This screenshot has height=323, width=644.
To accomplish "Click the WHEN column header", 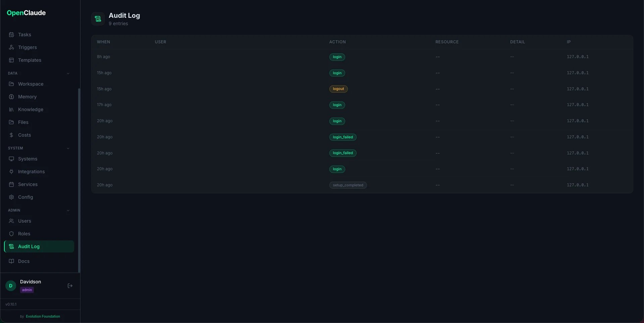I will click(x=103, y=42).
